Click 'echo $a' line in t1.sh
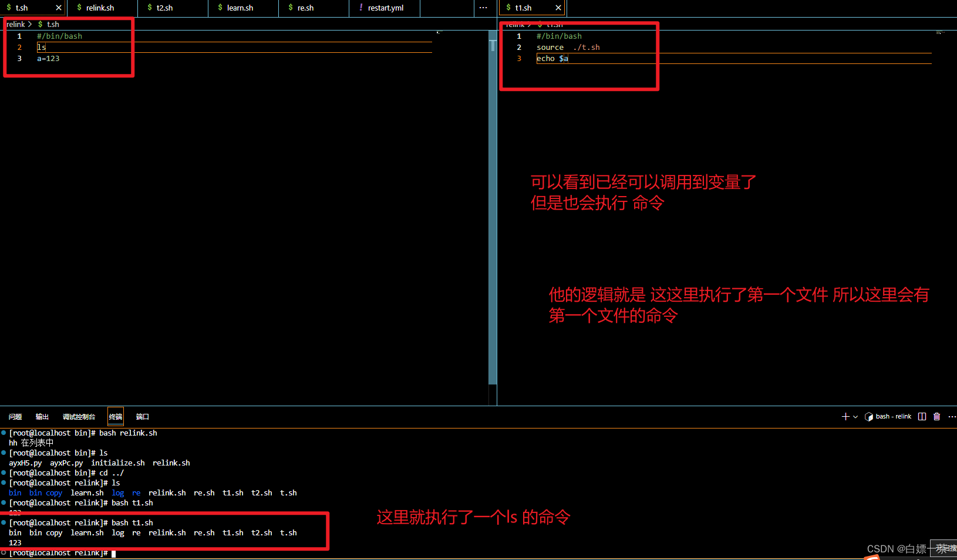The image size is (957, 560). click(552, 59)
